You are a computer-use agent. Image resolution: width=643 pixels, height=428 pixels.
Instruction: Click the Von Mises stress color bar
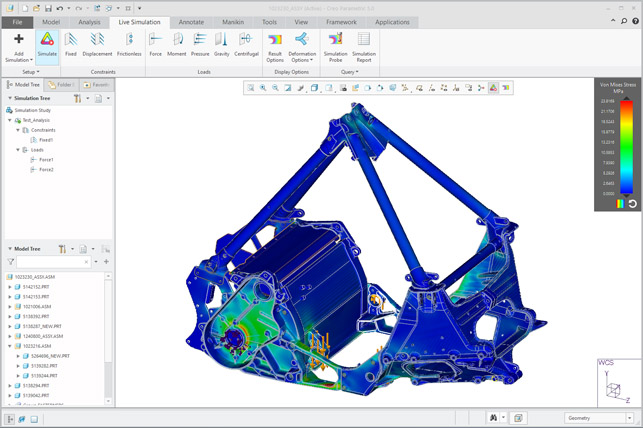coord(626,147)
